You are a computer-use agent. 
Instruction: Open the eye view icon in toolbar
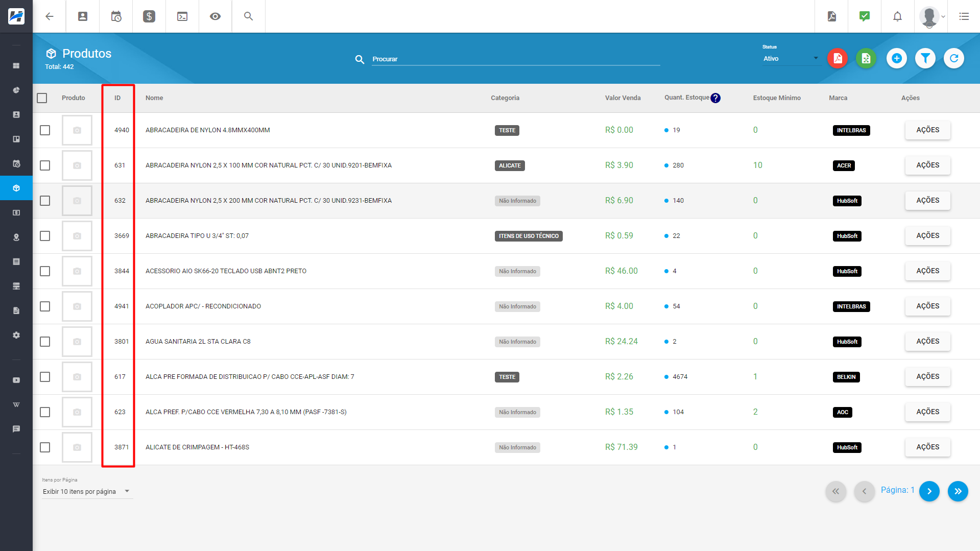(x=216, y=16)
